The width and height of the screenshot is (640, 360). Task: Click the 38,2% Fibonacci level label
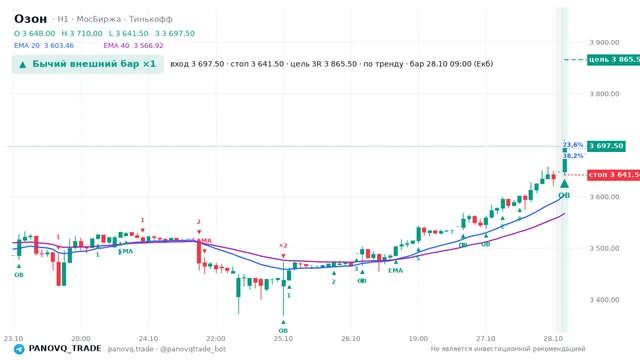coord(573,156)
